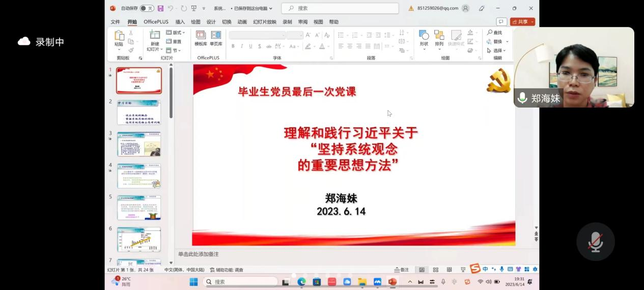This screenshot has width=644, height=290.
Task: Open the 版式 layout dropdown
Action: 175,33
